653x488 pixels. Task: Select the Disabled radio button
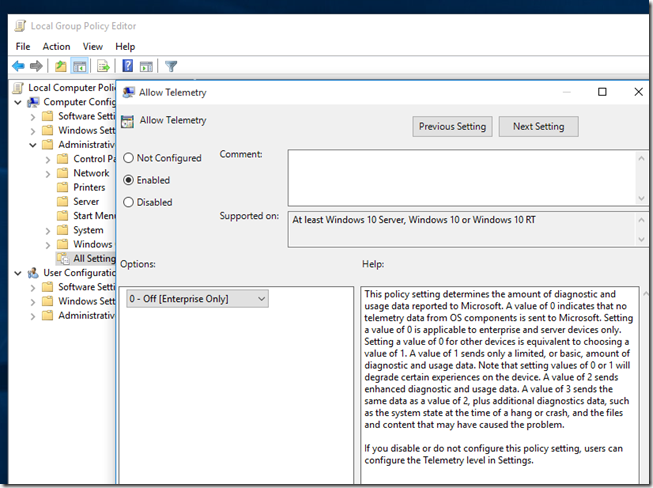pyautogui.click(x=128, y=202)
